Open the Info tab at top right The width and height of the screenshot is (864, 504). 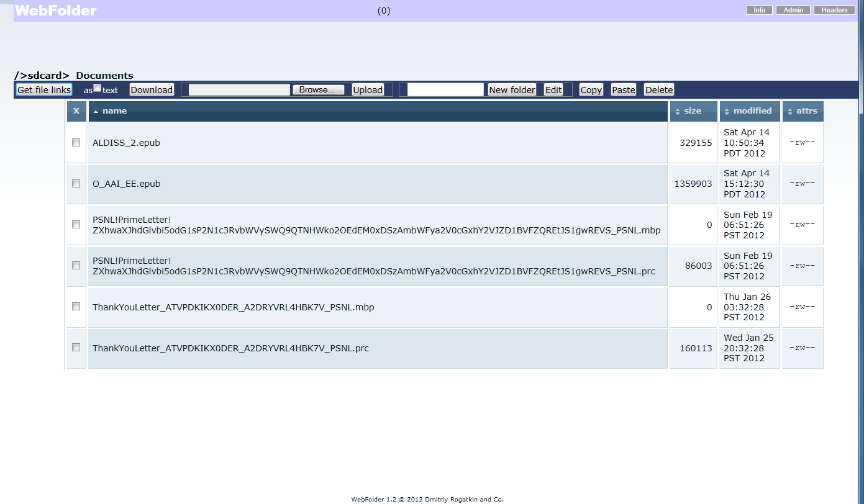coord(759,10)
